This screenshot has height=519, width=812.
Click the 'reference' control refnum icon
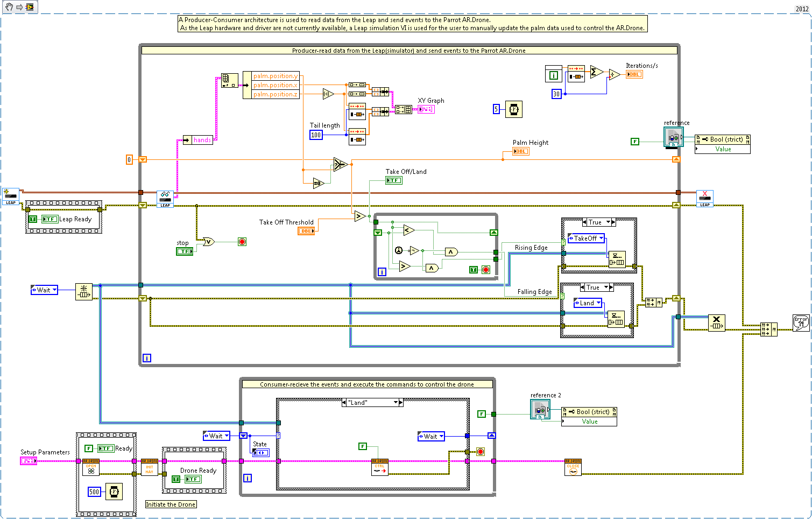(x=674, y=137)
